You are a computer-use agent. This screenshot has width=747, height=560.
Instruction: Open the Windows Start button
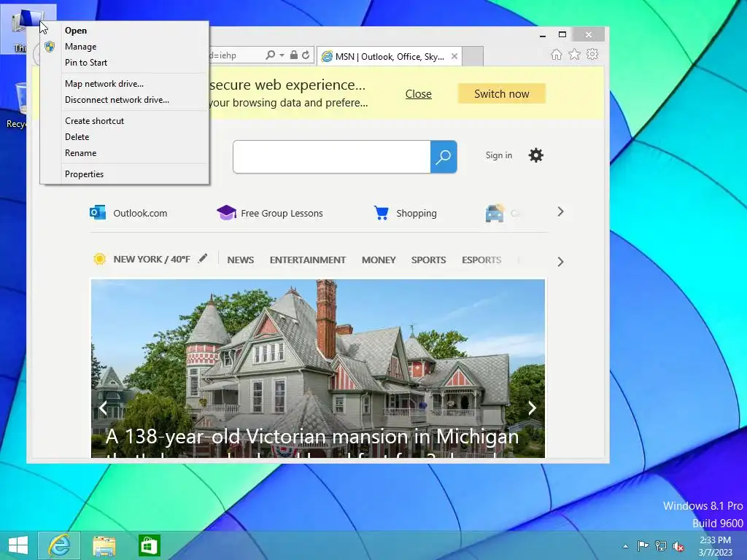18,545
